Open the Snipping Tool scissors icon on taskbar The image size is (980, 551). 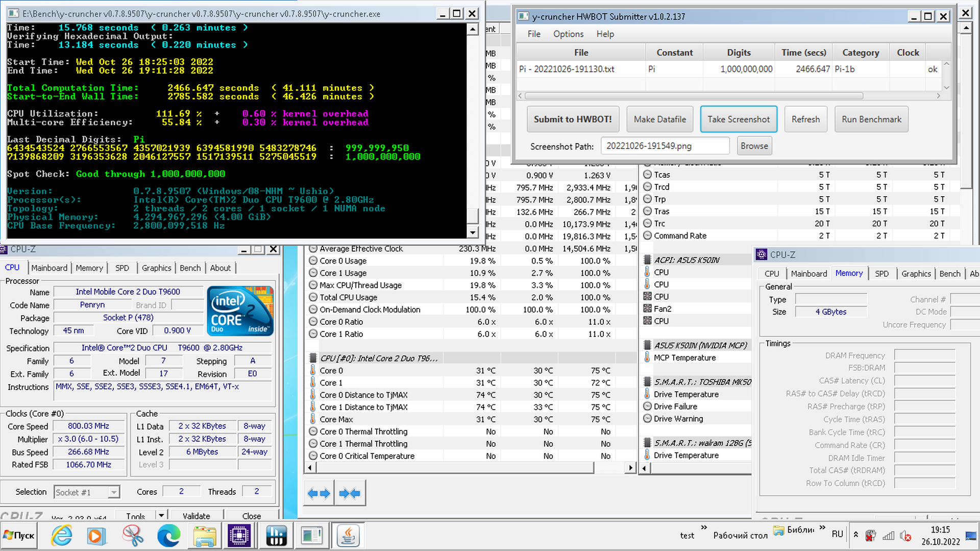[x=133, y=536]
